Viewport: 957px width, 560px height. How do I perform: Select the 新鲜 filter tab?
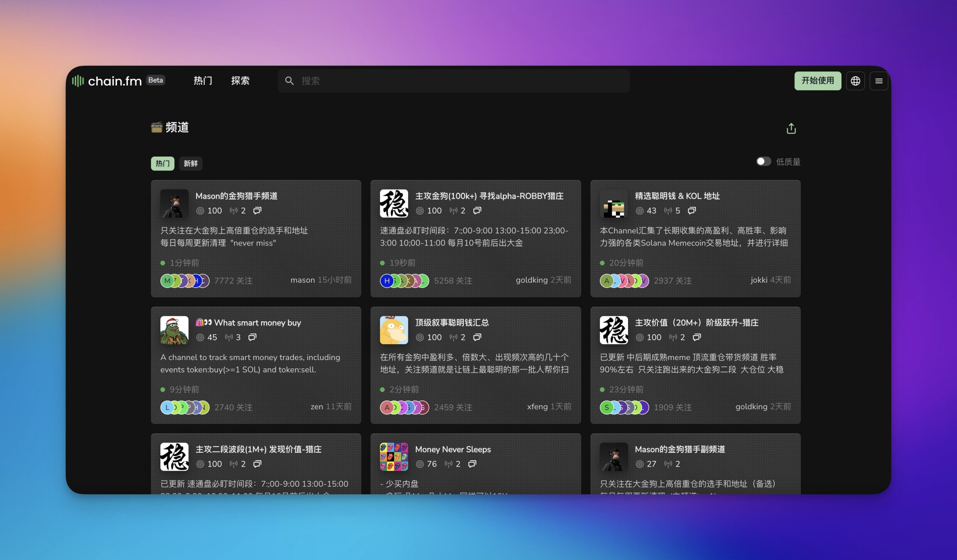point(191,163)
